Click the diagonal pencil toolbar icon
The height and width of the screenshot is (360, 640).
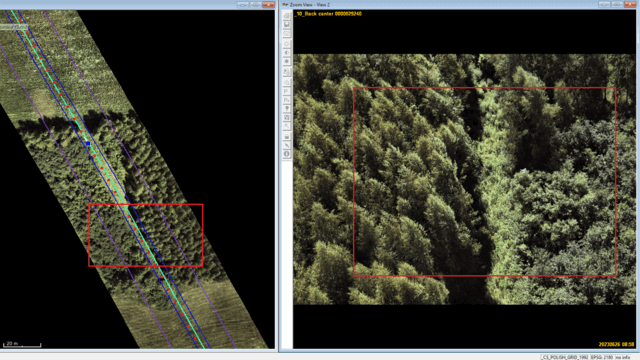[x=287, y=145]
